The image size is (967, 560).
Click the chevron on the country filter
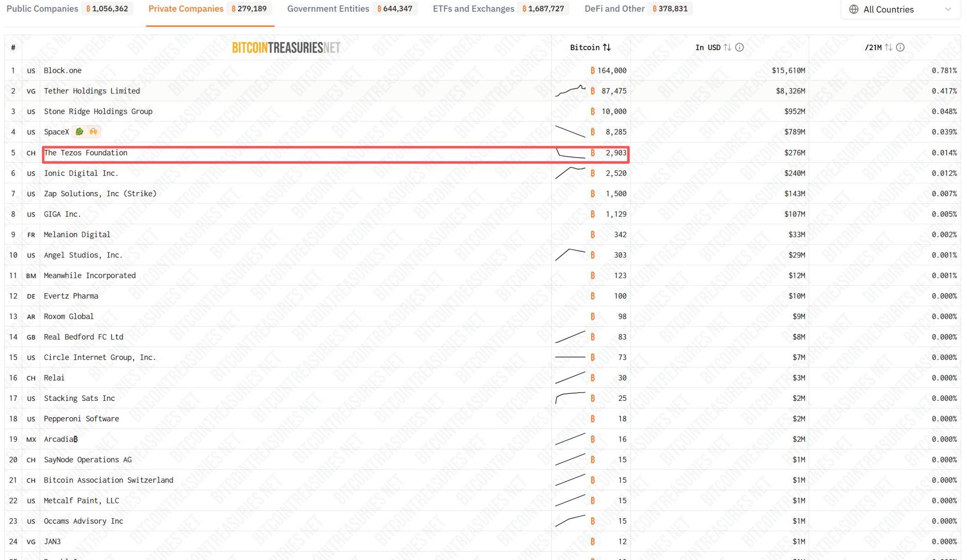948,9
